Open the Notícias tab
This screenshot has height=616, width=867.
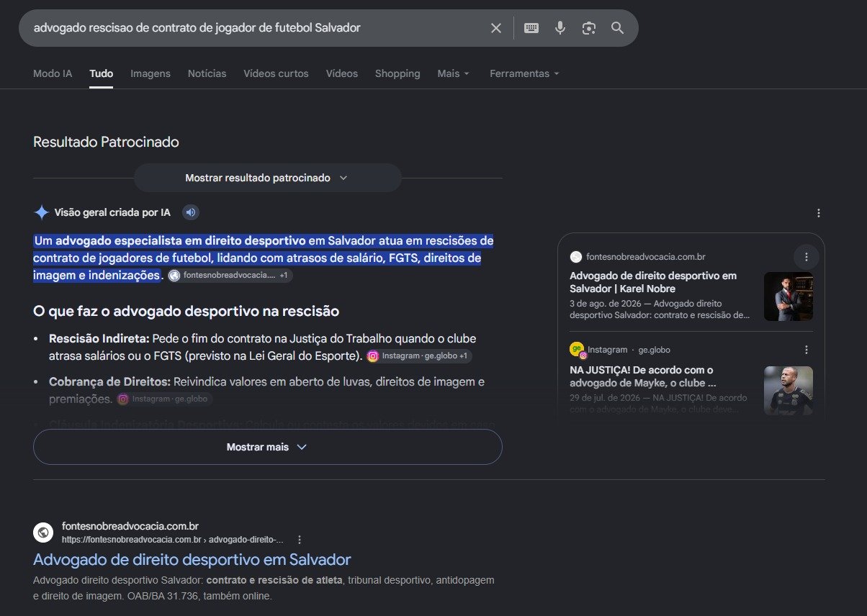207,73
